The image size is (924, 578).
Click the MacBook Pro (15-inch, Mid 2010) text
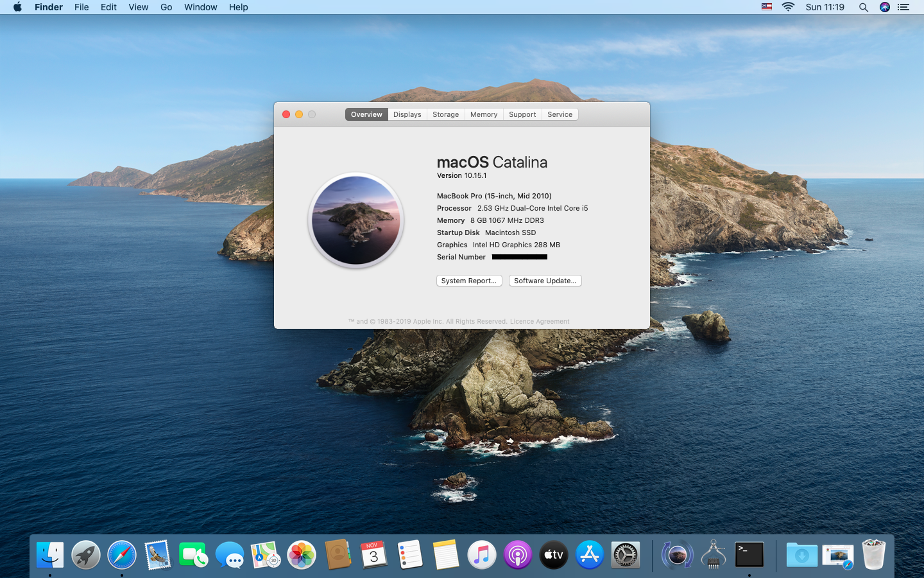click(494, 196)
